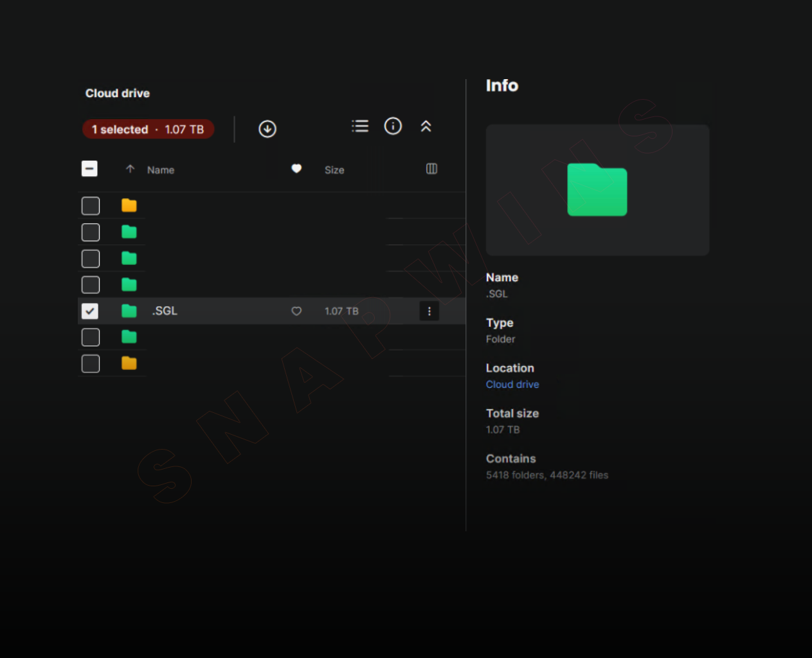812x658 pixels.
Task: Uncheck the .SGL folder checkbox
Action: [x=90, y=311]
